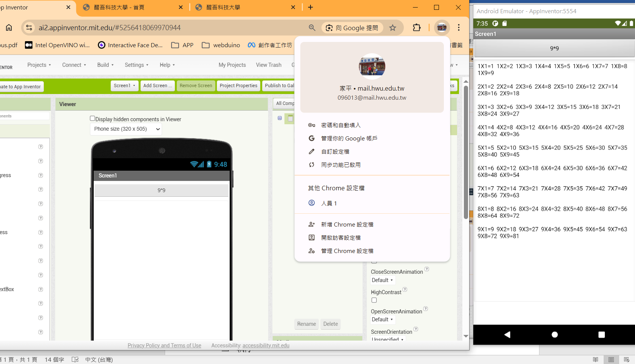
Task: Toggle the HighContrast checkbox
Action: (x=374, y=300)
